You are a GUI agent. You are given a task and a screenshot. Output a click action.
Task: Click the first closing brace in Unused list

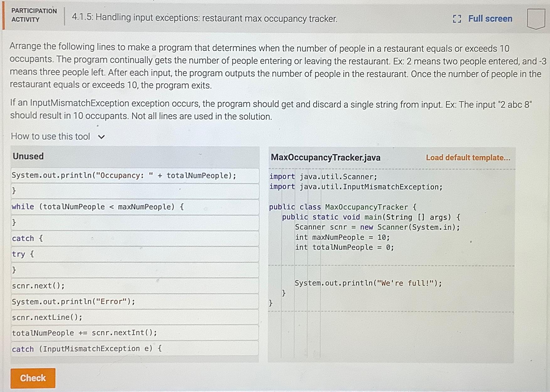point(14,191)
